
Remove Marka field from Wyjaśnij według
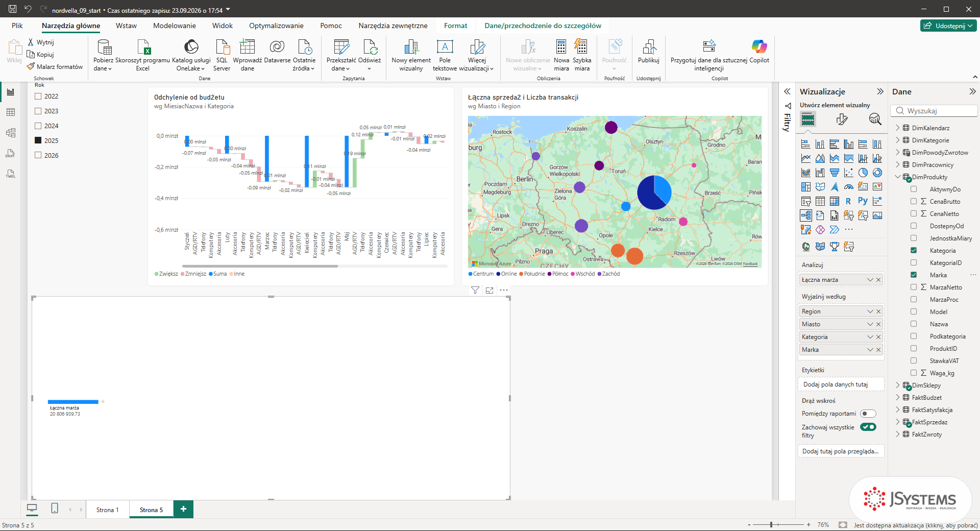click(878, 350)
